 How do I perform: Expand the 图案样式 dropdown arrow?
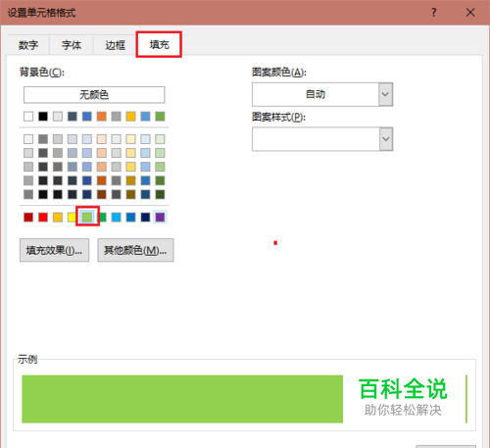point(386,139)
